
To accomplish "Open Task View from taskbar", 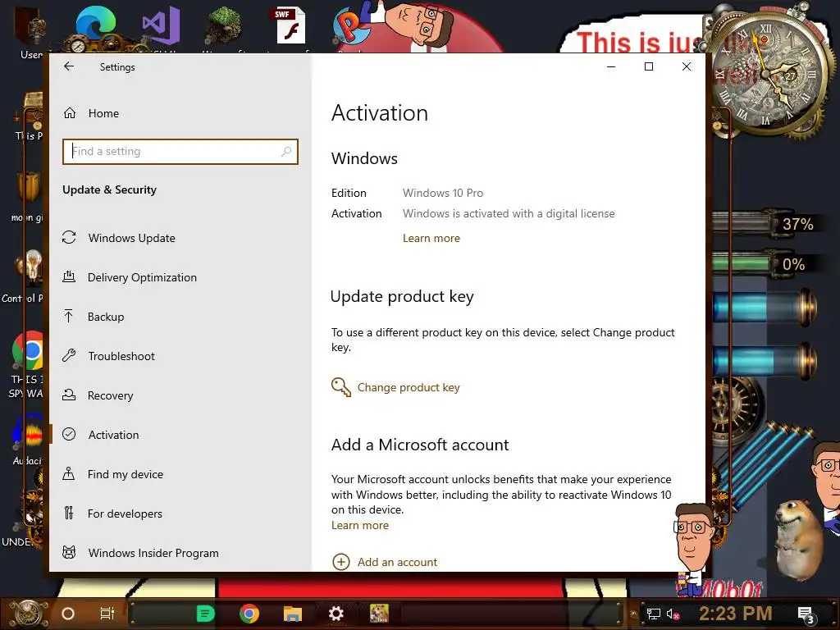I will pyautogui.click(x=107, y=614).
